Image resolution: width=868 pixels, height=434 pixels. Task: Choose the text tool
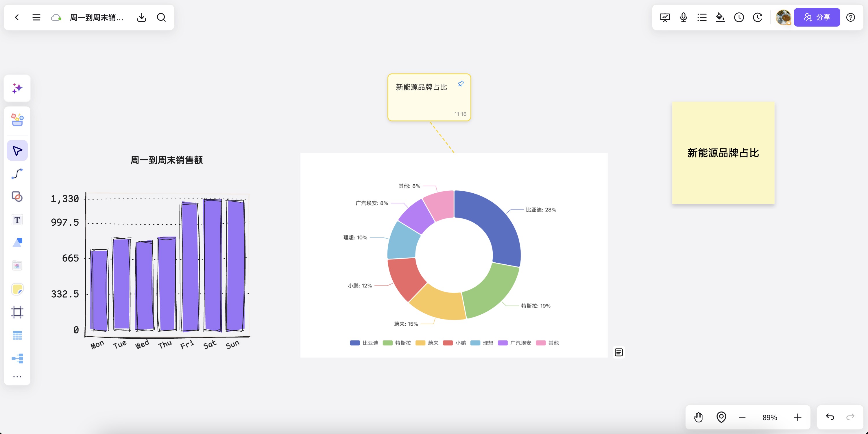(x=17, y=220)
